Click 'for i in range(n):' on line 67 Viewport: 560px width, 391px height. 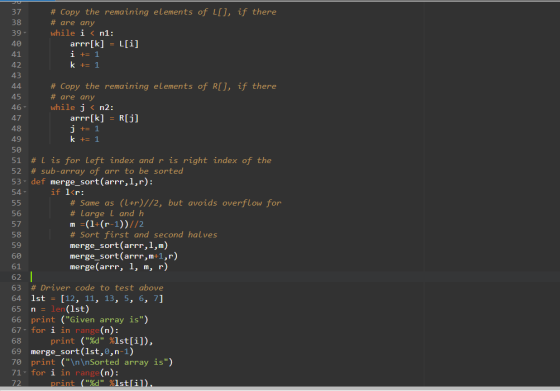75,330
